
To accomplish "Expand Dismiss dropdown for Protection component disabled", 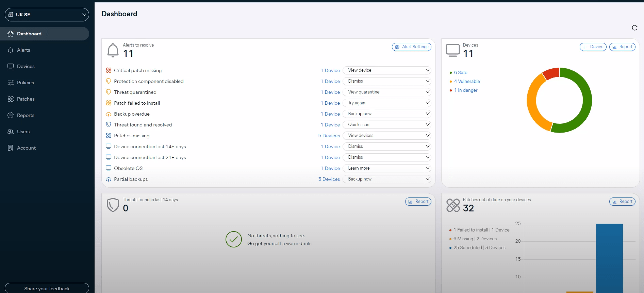I will point(428,81).
